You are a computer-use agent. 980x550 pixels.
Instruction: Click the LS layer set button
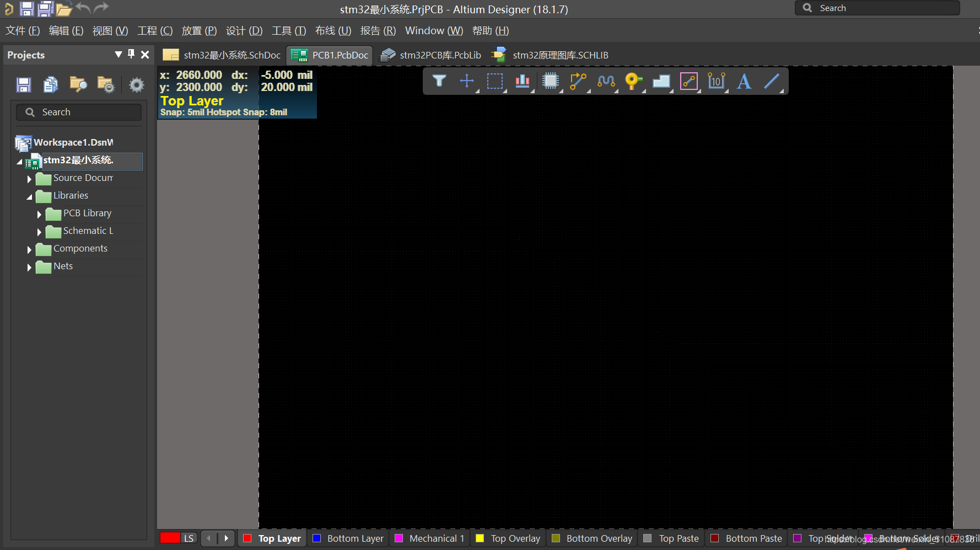pyautogui.click(x=189, y=538)
